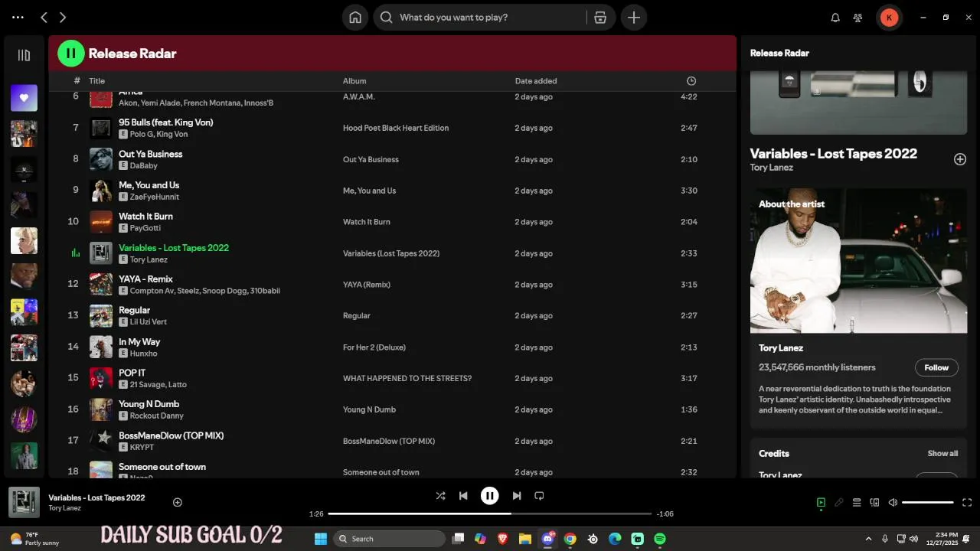
Task: Open the Windows Start menu
Action: click(x=320, y=539)
